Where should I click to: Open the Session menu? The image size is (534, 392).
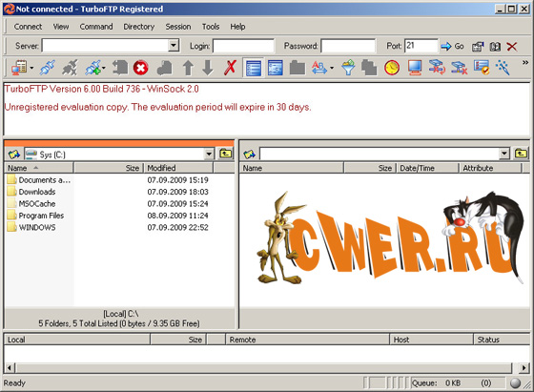click(x=178, y=27)
